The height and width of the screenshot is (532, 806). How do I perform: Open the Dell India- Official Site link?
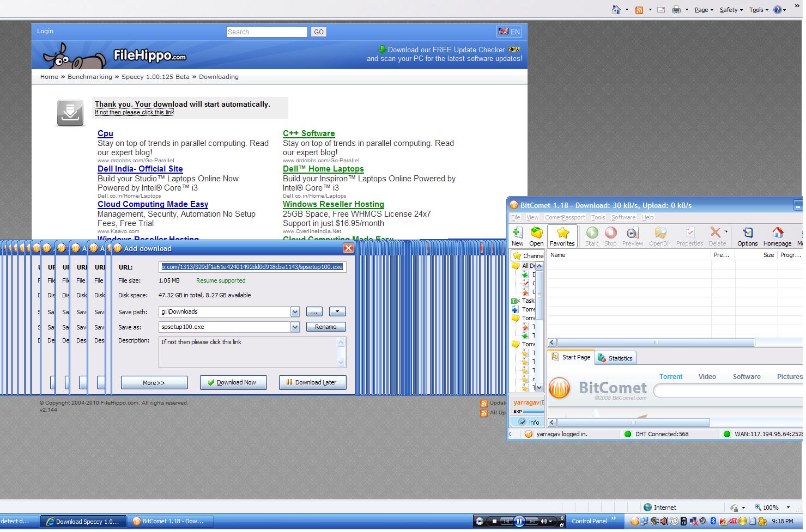coord(140,169)
